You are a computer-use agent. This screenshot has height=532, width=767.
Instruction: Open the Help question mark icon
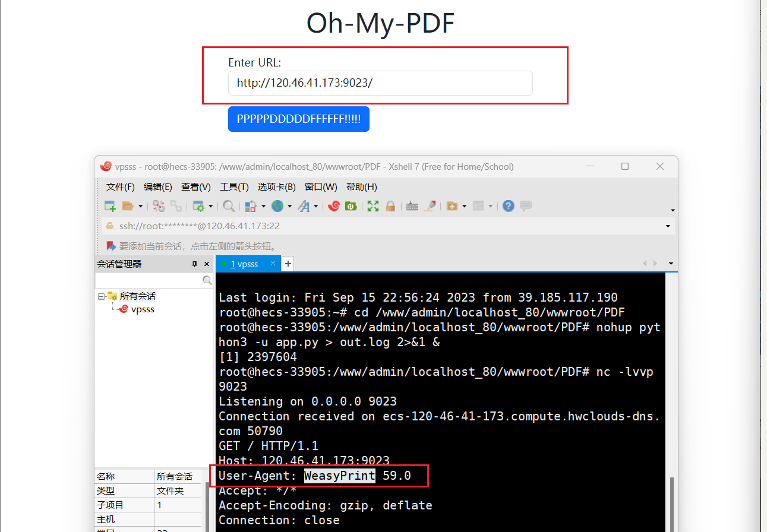[x=508, y=206]
